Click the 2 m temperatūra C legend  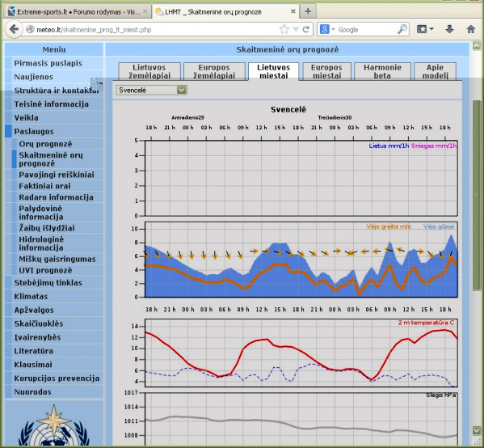coord(426,323)
